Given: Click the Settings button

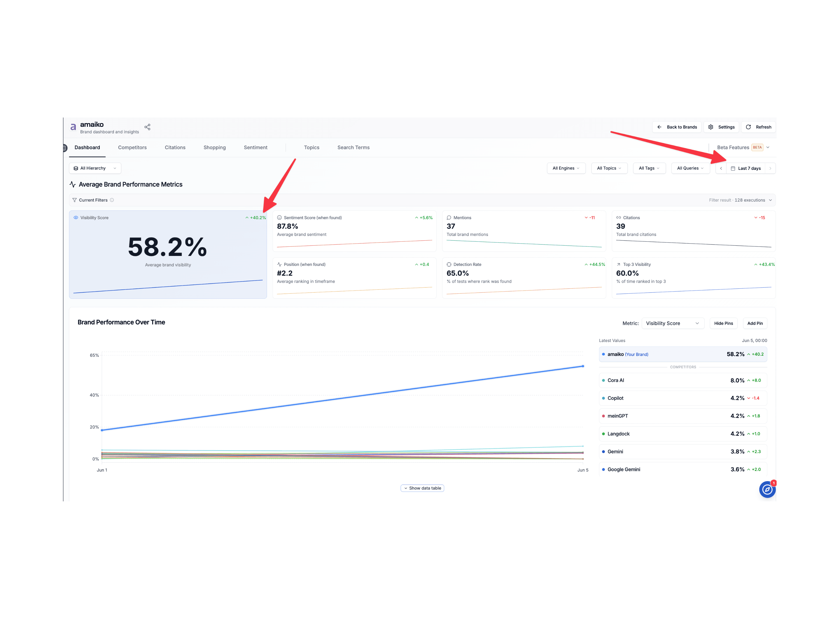Looking at the screenshot, I should pos(721,127).
